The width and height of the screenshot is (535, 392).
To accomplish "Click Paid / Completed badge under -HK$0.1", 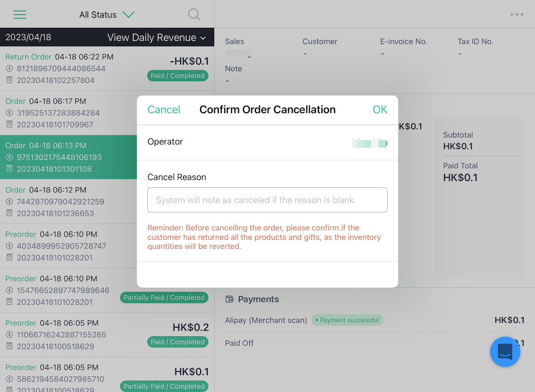I will tap(178, 76).
